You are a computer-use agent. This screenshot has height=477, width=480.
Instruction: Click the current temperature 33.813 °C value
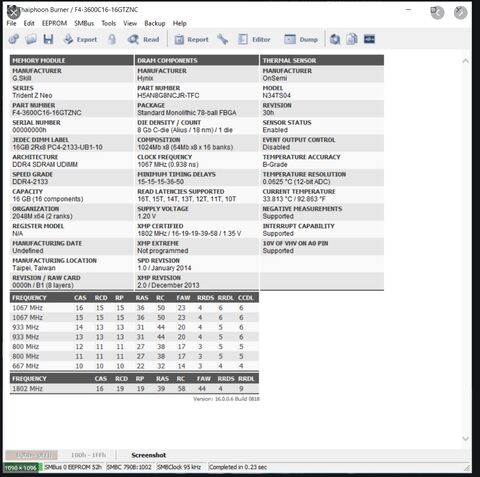(294, 199)
